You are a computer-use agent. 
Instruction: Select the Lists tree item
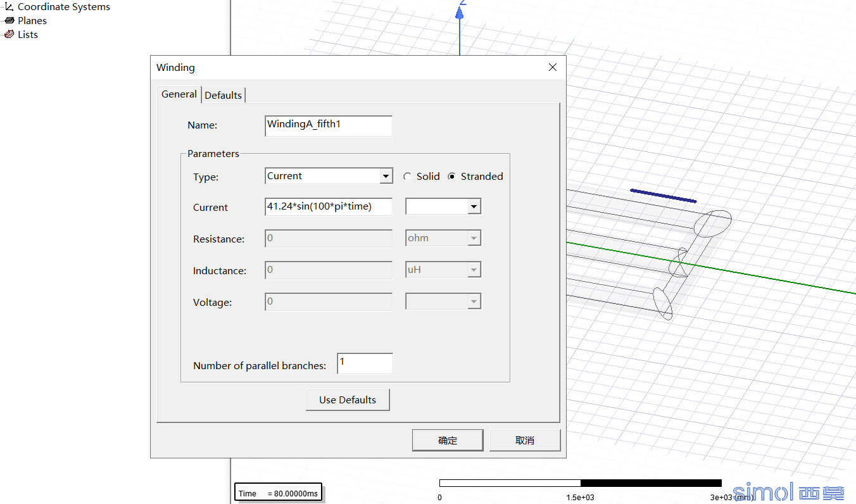[27, 35]
